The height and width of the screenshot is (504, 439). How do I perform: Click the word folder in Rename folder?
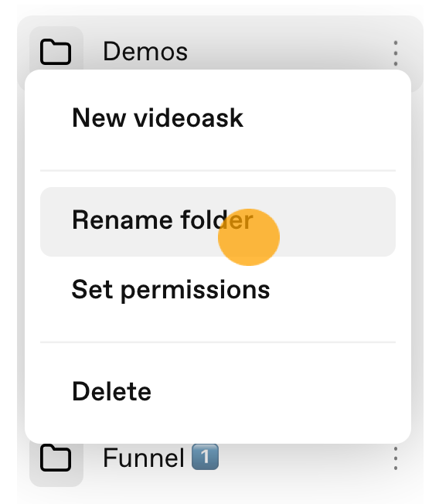click(217, 220)
